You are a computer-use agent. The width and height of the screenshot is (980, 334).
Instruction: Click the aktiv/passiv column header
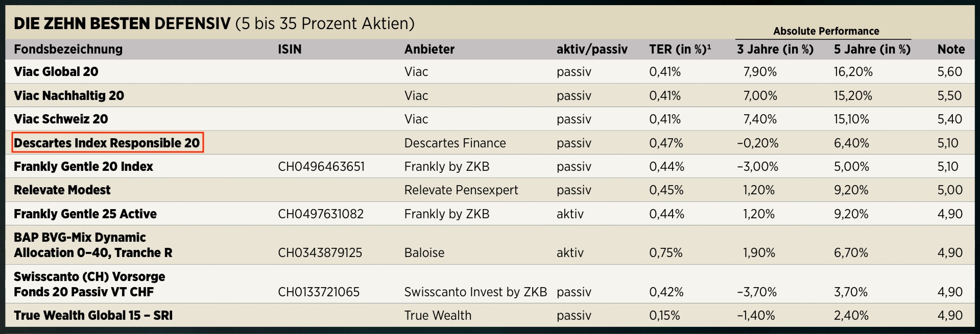point(592,49)
